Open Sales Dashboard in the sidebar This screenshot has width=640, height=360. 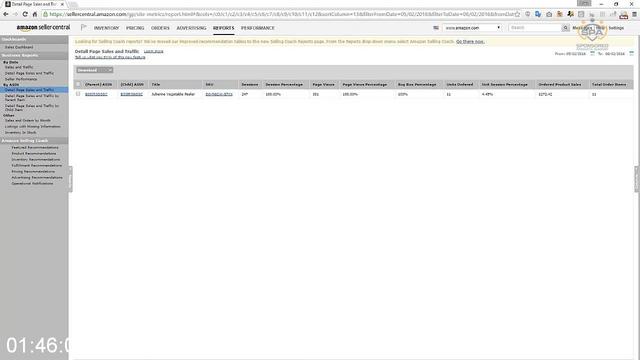[x=19, y=47]
